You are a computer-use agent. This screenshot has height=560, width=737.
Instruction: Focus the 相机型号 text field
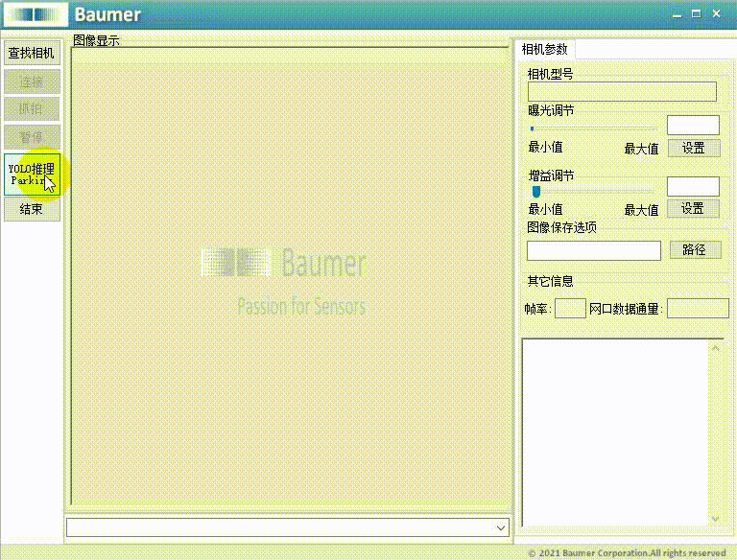tap(622, 92)
